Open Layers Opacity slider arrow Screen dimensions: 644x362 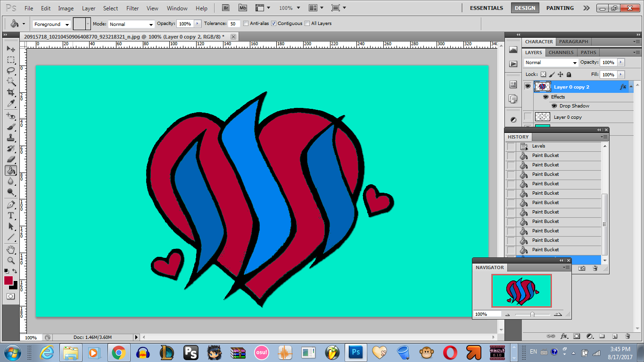[620, 62]
